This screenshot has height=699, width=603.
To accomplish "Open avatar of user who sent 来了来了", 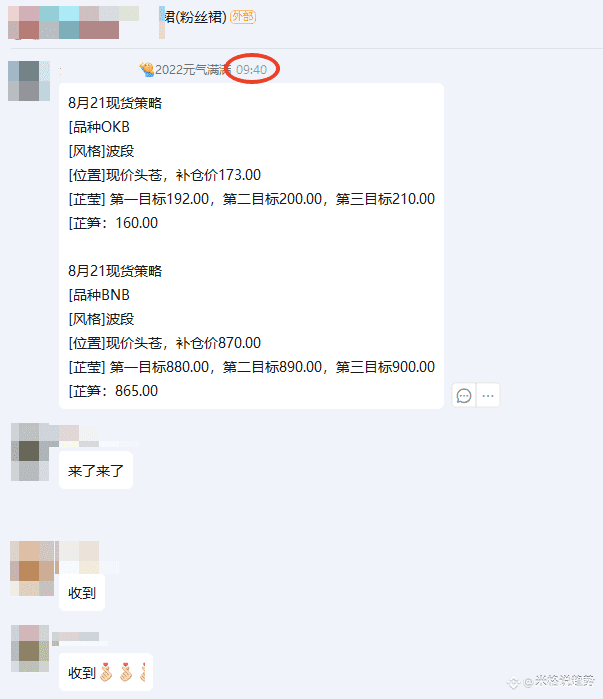I will [30, 452].
